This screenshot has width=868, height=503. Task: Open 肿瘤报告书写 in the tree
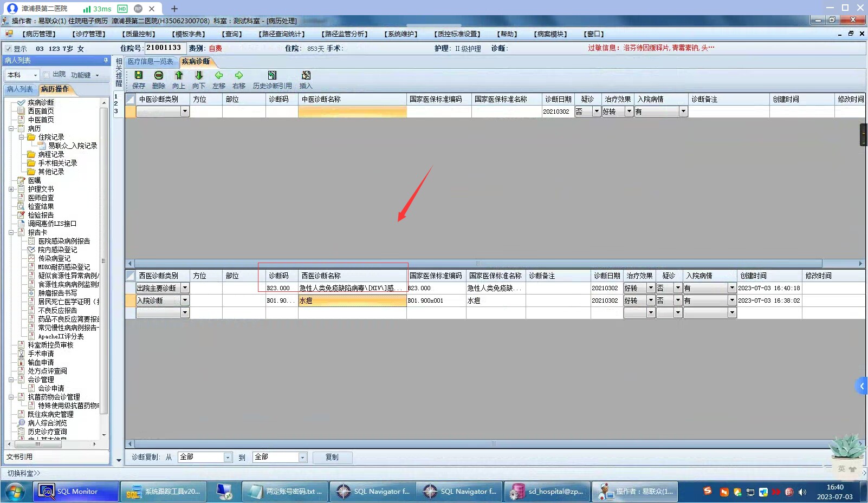57,293
